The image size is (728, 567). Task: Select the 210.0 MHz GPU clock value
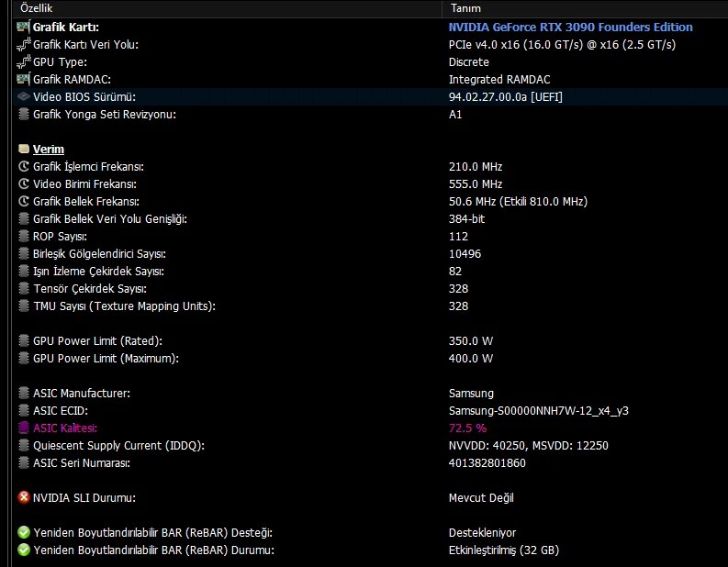476,167
